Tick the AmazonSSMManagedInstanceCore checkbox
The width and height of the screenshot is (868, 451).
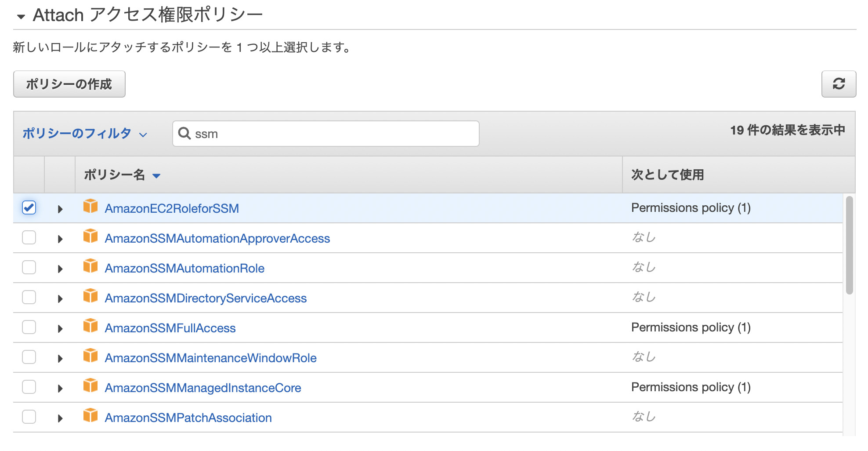coord(29,387)
